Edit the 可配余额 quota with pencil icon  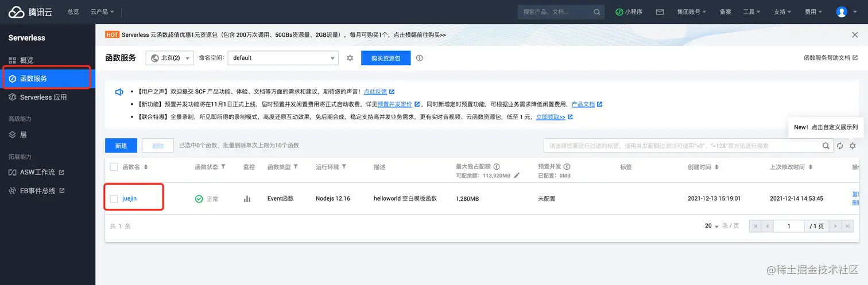pyautogui.click(x=517, y=175)
